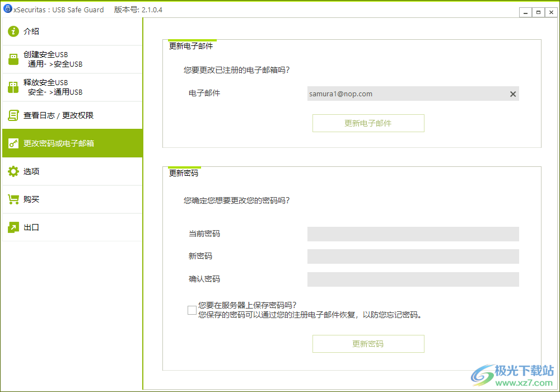
Task: Click the 更新密码 button
Action: click(x=368, y=343)
